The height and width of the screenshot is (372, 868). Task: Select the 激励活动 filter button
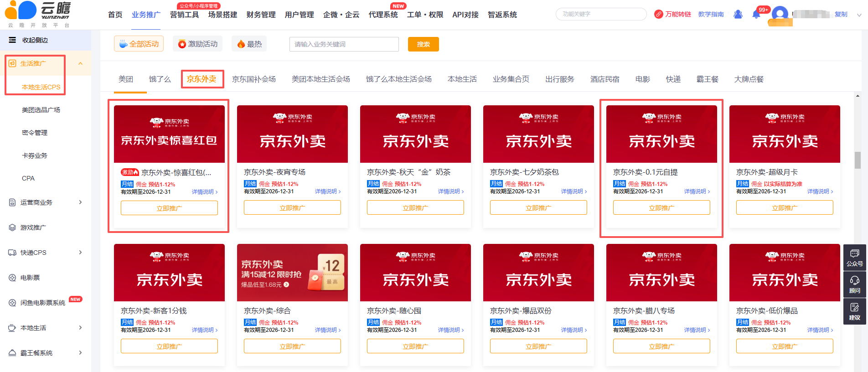198,44
